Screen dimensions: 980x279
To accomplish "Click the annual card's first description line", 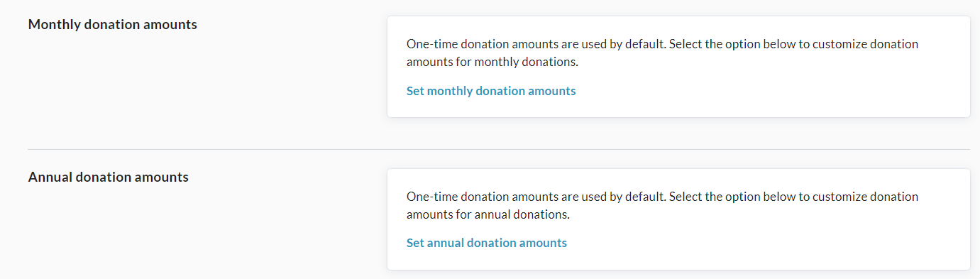I will click(x=662, y=197).
